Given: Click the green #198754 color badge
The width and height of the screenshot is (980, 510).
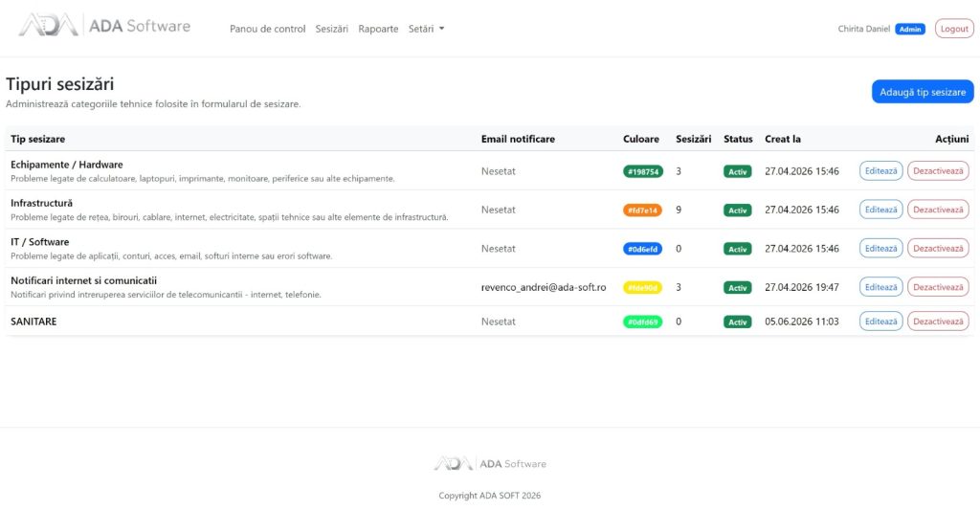Looking at the screenshot, I should [642, 172].
